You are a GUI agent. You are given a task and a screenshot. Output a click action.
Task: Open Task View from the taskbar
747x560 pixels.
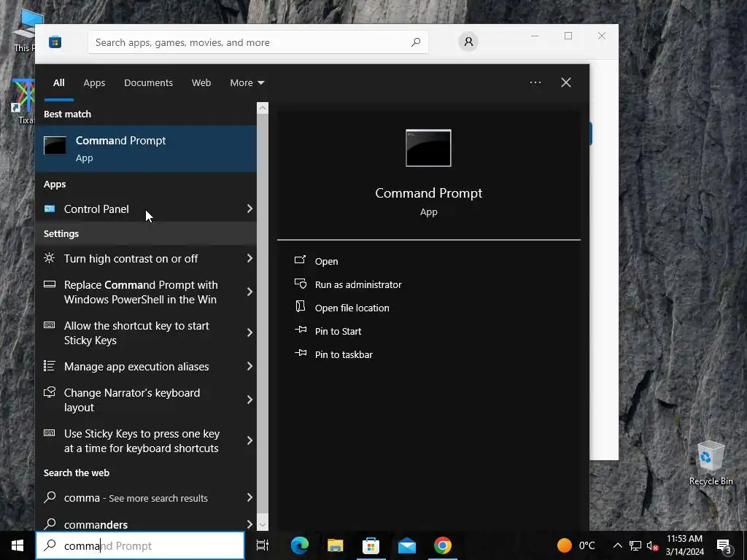coord(263,545)
